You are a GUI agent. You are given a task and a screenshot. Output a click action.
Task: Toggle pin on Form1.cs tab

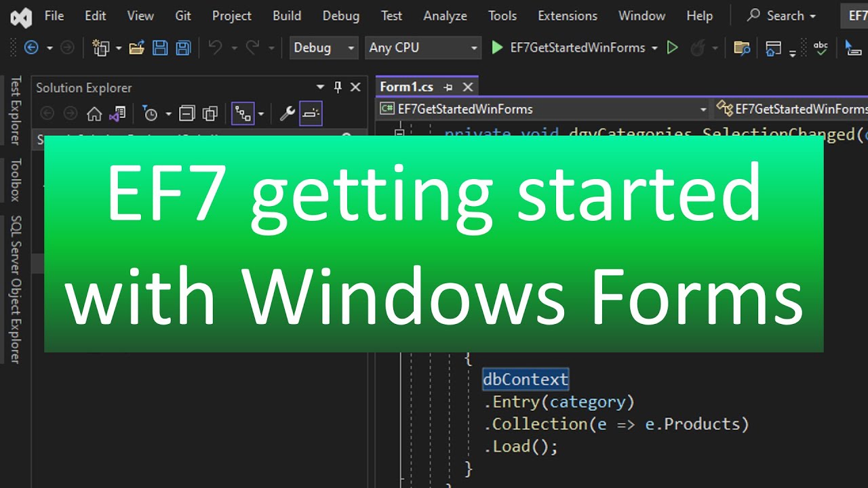click(448, 87)
